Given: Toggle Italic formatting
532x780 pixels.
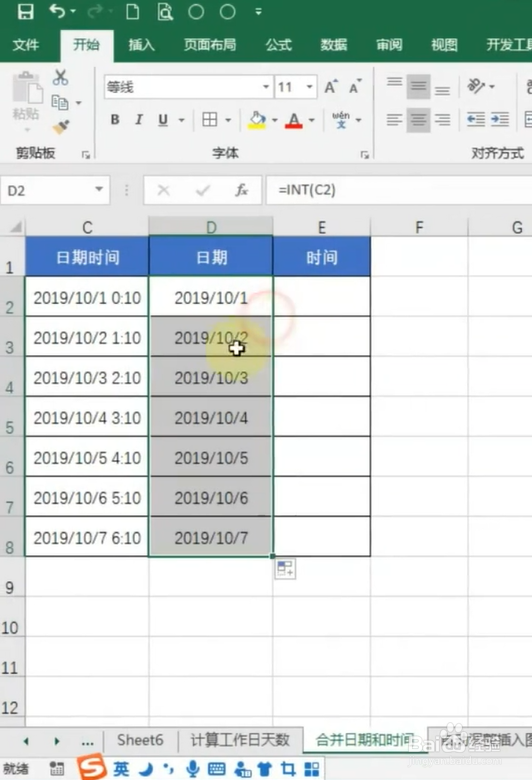Looking at the screenshot, I should [139, 119].
